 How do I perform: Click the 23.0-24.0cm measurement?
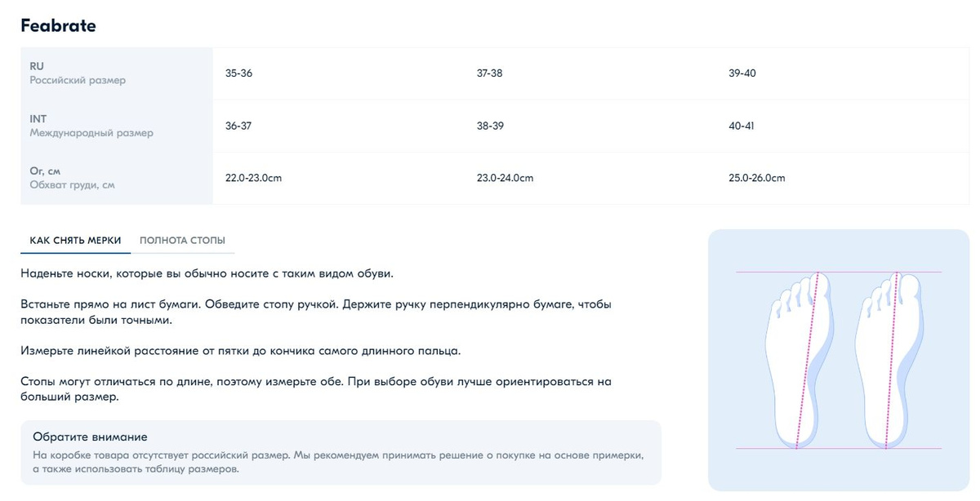(x=505, y=178)
